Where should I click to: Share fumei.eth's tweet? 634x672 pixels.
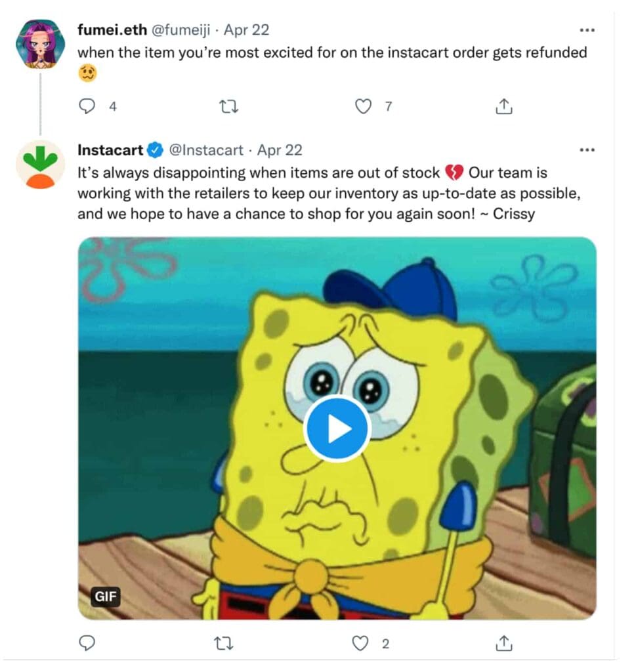[503, 106]
